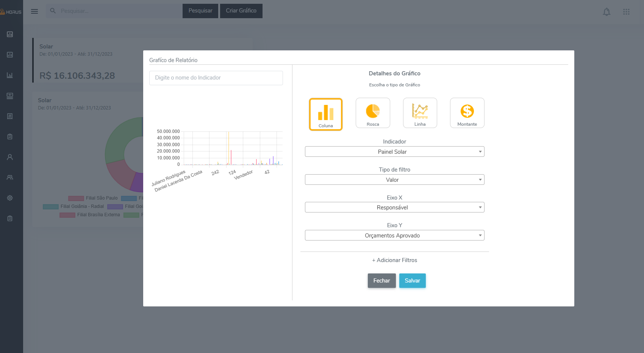
Task: Click the Salvar button
Action: point(412,281)
